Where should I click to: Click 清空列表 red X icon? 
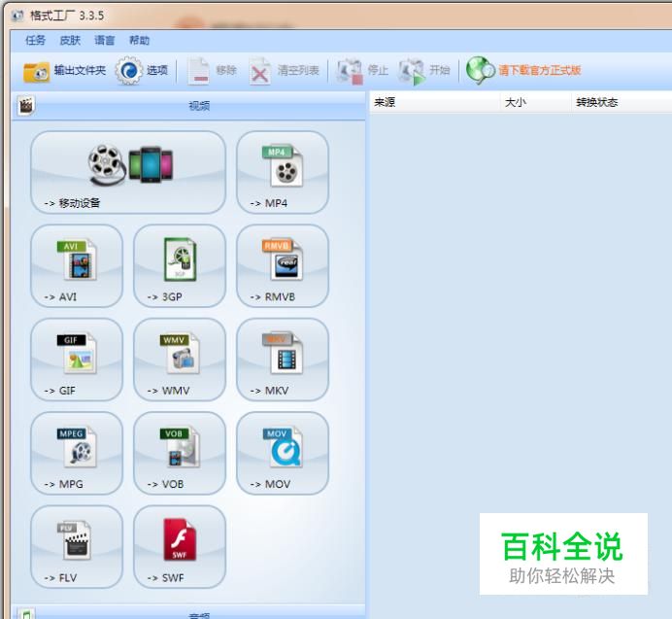click(259, 71)
